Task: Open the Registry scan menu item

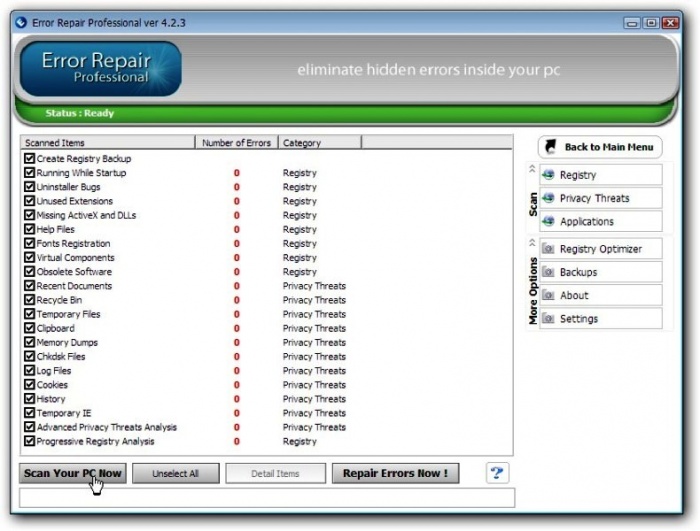Action: click(601, 175)
